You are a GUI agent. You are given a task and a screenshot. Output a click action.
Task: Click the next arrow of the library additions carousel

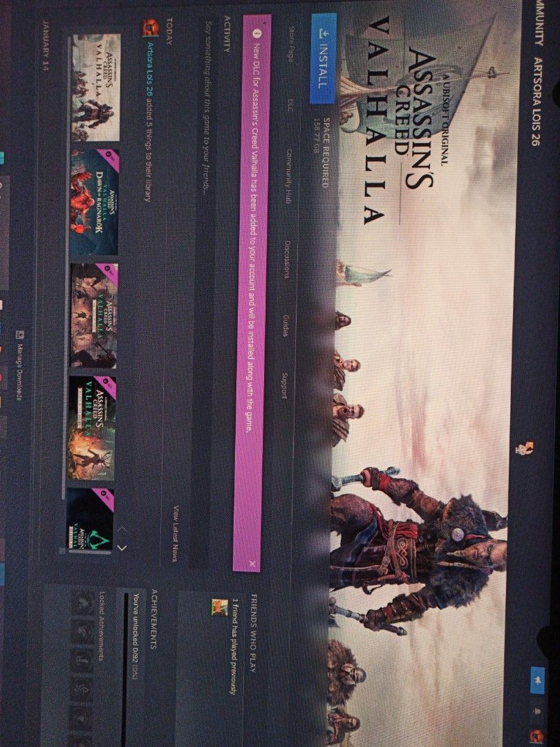pos(122,548)
